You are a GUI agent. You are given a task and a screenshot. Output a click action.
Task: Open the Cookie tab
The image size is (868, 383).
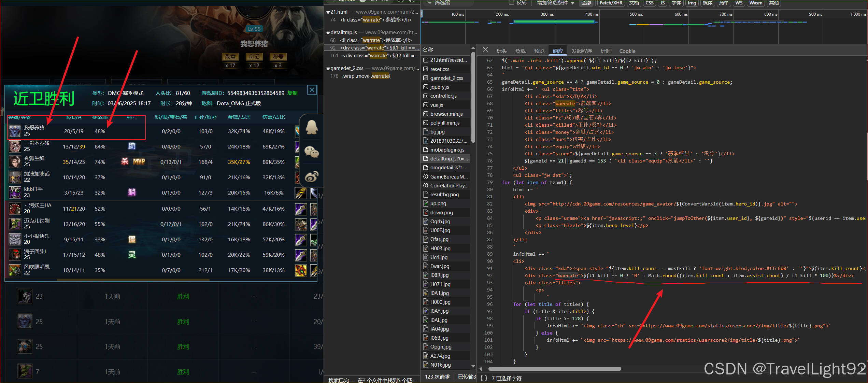(x=627, y=51)
